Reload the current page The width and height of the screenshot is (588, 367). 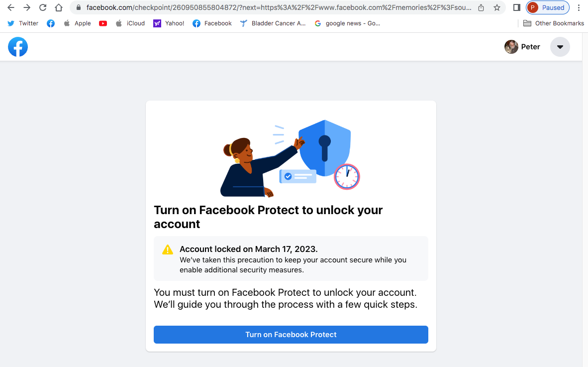pos(43,7)
